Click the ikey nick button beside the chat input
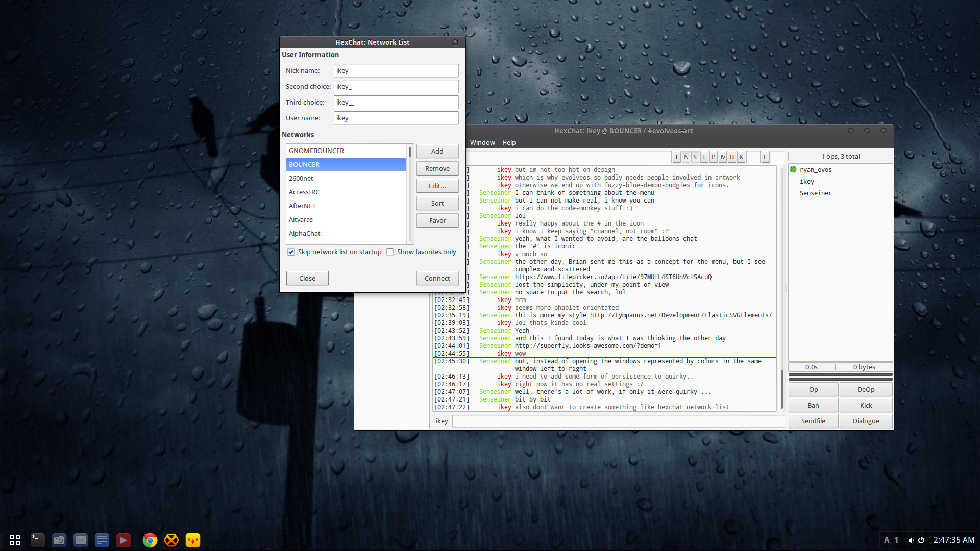The width and height of the screenshot is (980, 551). [442, 421]
